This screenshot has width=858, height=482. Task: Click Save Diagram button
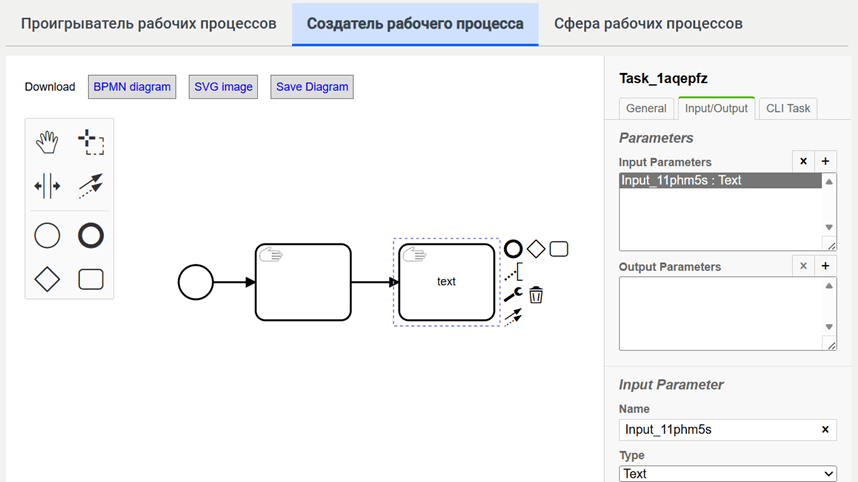(312, 87)
